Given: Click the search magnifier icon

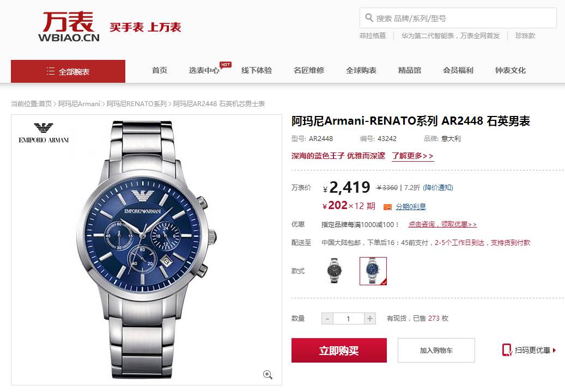Looking at the screenshot, I should pyautogui.click(x=369, y=17).
